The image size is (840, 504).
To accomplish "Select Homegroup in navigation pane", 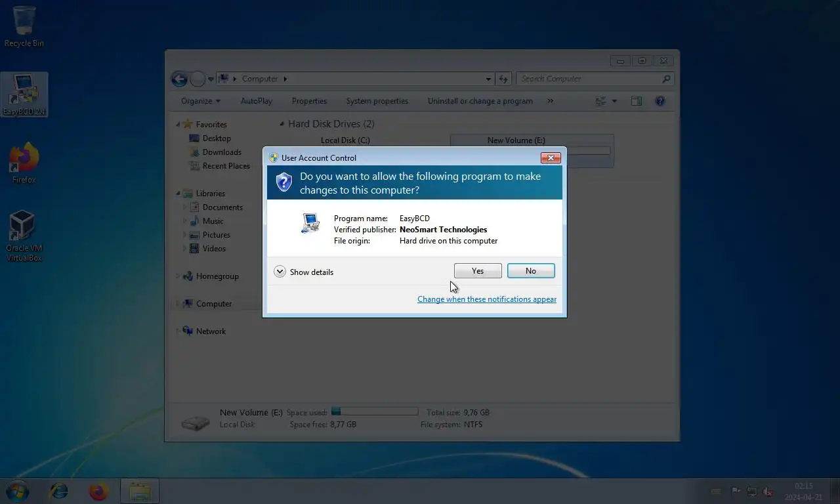I will tap(217, 276).
